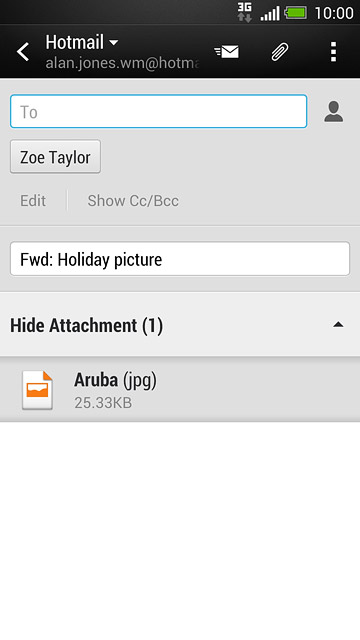This screenshot has height=640, width=360.
Task: Edit the Fwd: Holiday picture subject
Action: (x=180, y=259)
